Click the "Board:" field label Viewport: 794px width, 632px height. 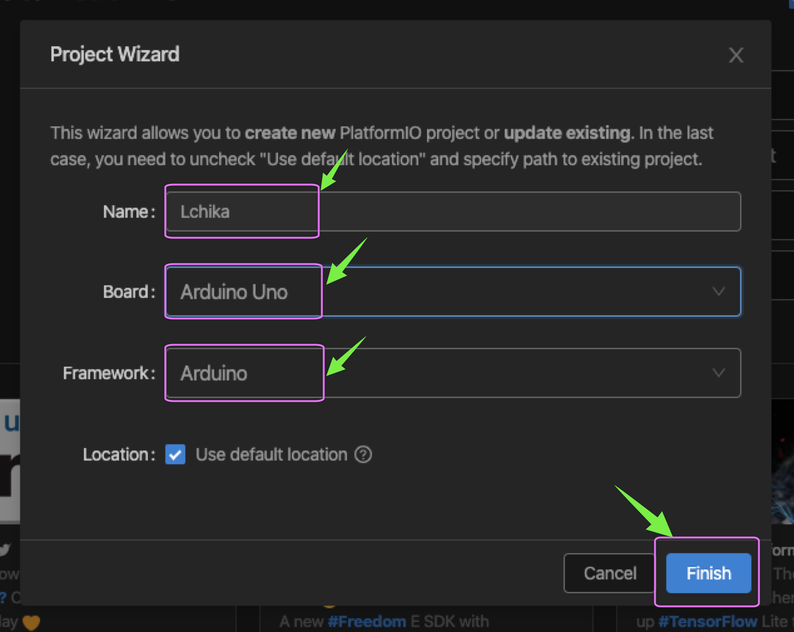[x=129, y=292]
